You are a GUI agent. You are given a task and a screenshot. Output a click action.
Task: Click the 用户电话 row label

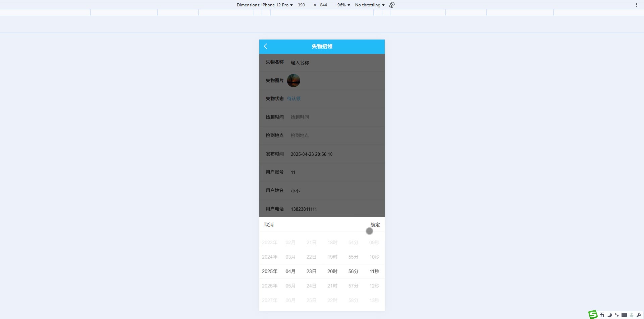tap(275, 209)
